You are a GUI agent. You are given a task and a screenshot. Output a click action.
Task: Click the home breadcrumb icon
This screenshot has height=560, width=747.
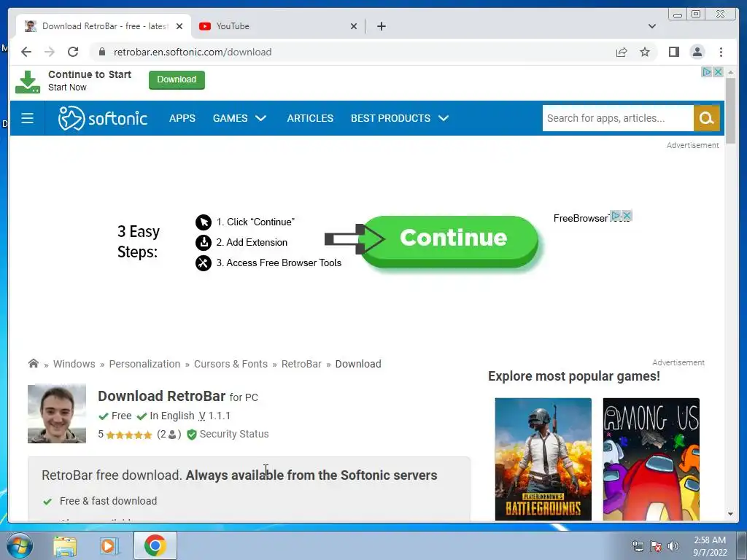click(x=33, y=363)
